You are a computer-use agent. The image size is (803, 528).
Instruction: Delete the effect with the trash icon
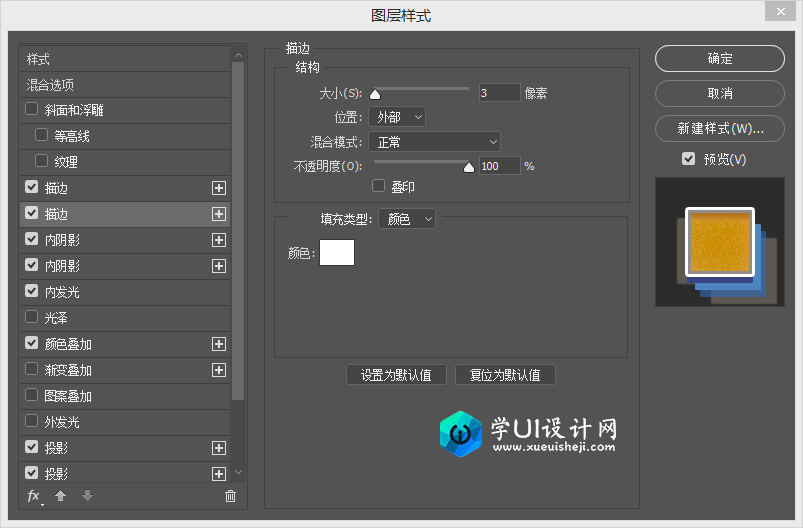230,496
